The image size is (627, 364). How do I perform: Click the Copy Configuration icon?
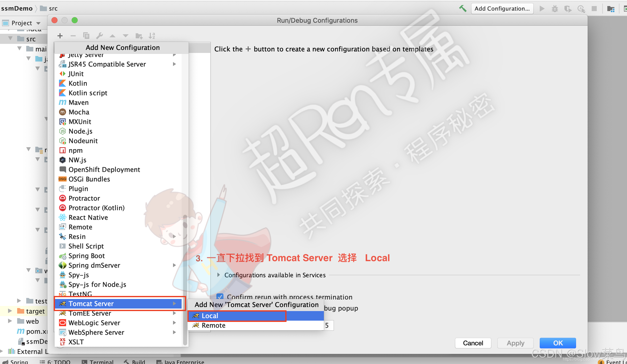tap(86, 36)
